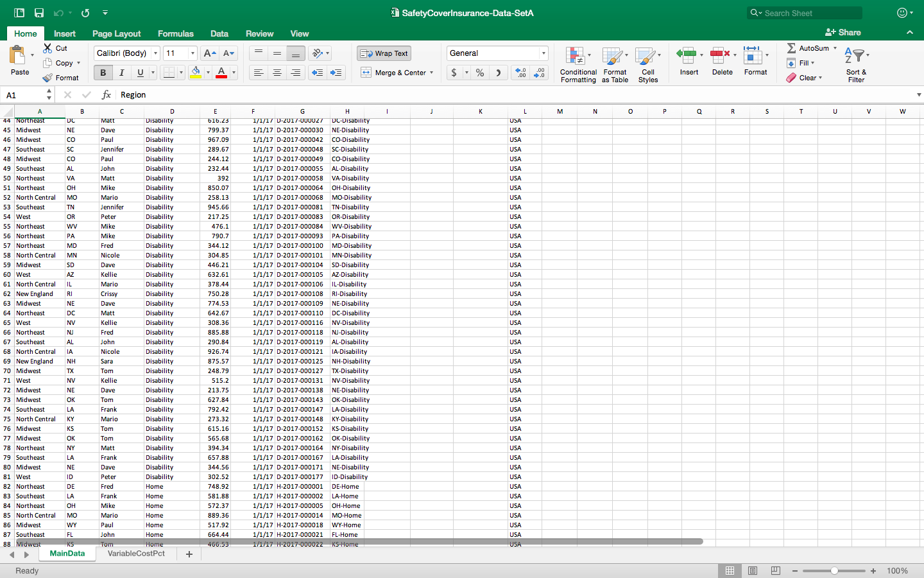The width and height of the screenshot is (924, 578).
Task: Toggle underline on selected cell
Action: pos(138,73)
